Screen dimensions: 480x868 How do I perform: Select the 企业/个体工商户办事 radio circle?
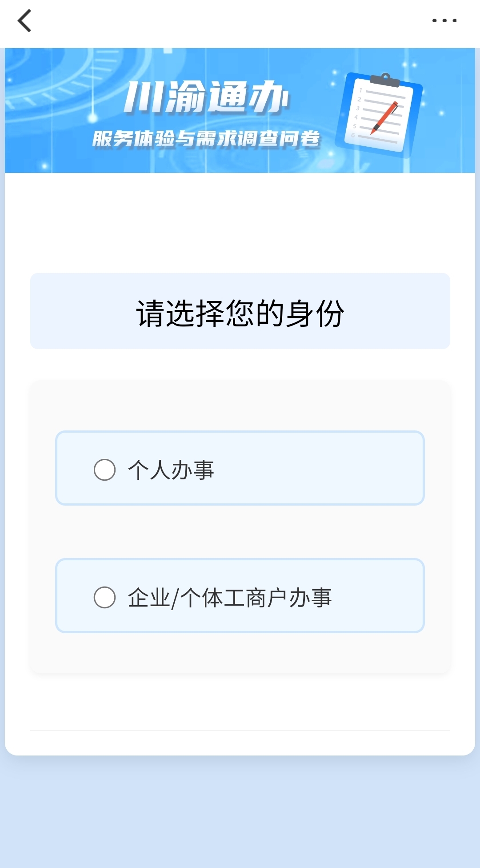click(104, 597)
